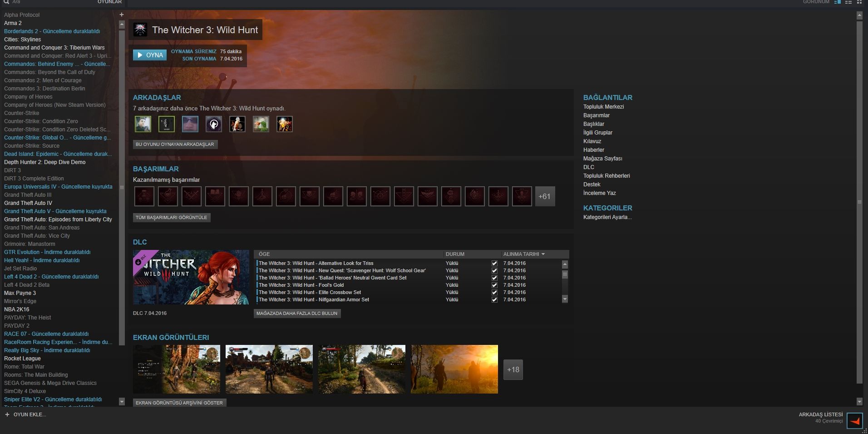Image resolution: width=868 pixels, height=434 pixels.
Task: Switch to detail view icon
Action: 838,2
